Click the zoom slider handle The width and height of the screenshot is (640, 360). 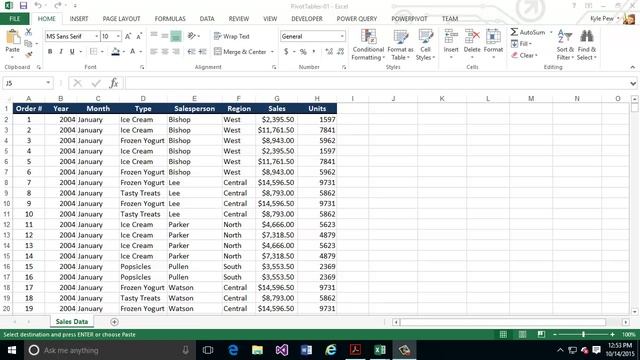pyautogui.click(x=583, y=334)
